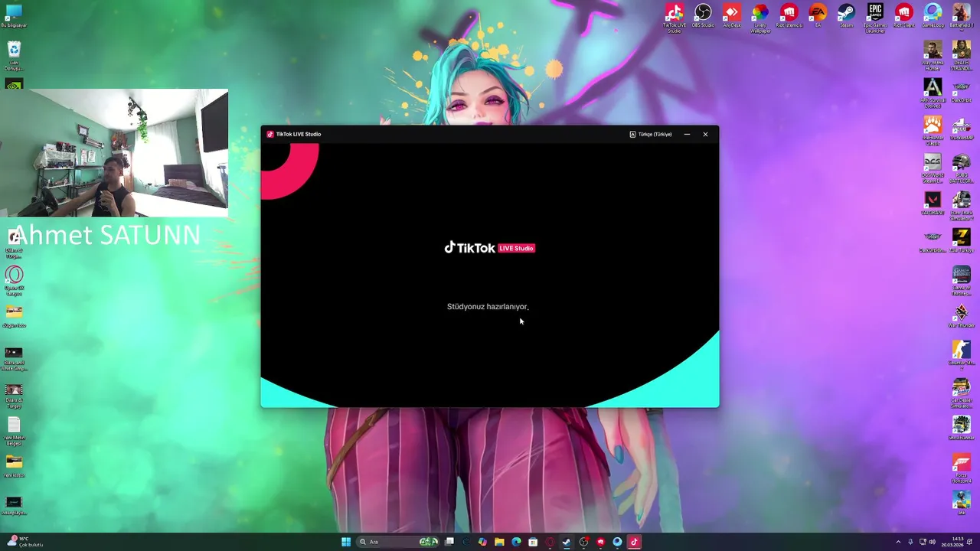Open GameLoop desktop shortcut
Viewport: 980px width, 551px height.
click(933, 16)
